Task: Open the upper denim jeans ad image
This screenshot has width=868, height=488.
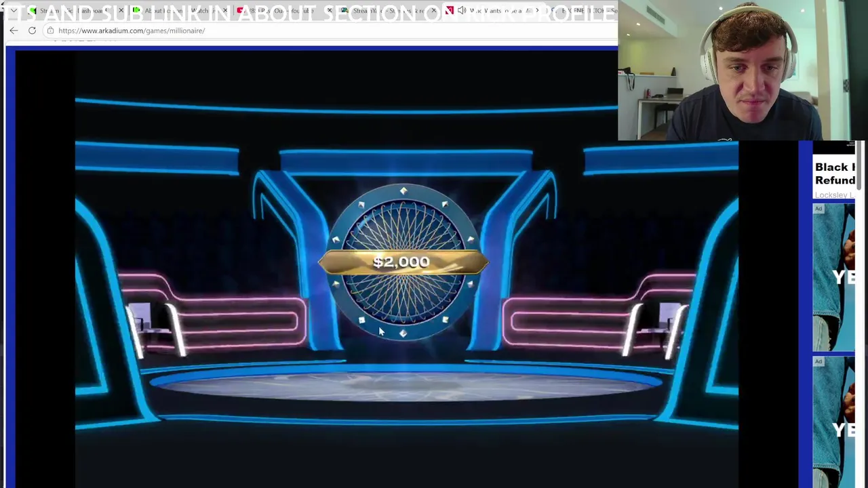Action: (x=834, y=278)
